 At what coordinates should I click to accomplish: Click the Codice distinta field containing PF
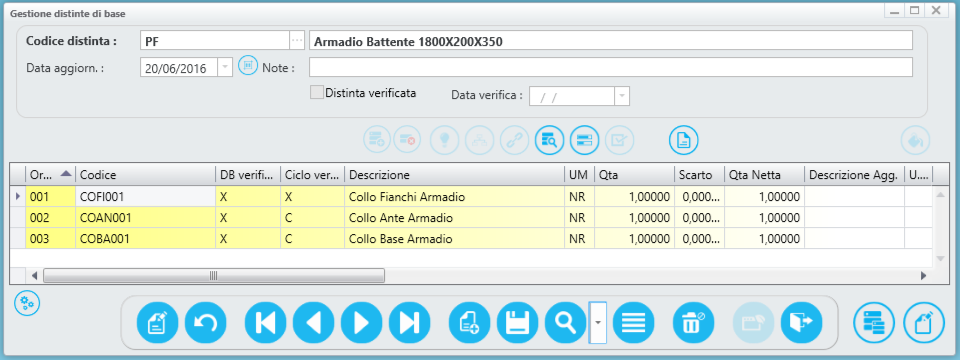tap(215, 40)
